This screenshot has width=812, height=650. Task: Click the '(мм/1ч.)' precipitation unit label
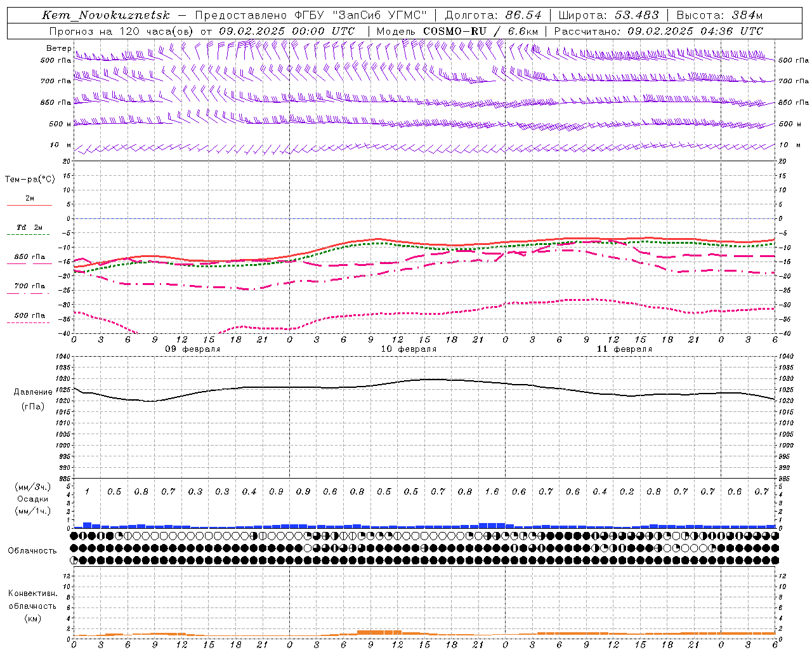(33, 511)
